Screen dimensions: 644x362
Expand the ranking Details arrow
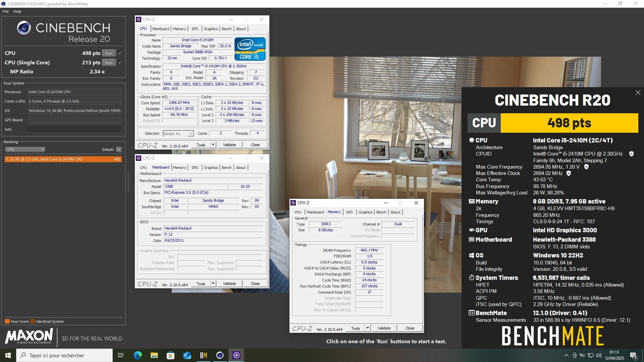tap(119, 149)
